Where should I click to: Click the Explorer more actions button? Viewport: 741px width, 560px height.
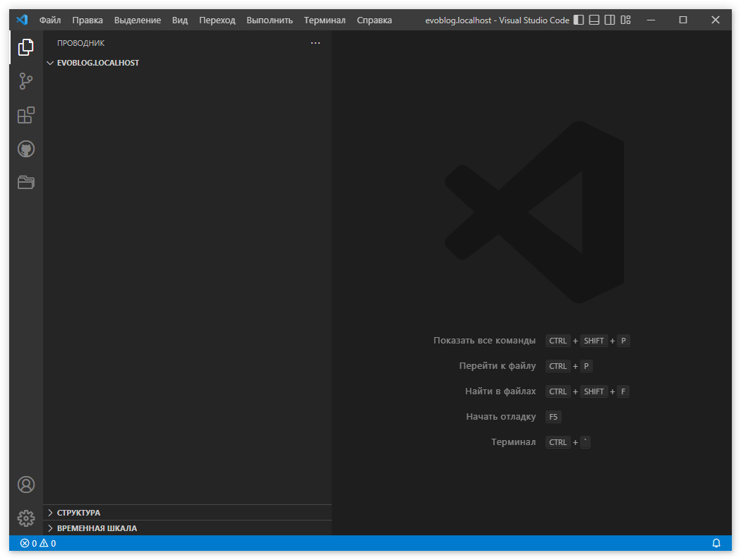click(315, 43)
